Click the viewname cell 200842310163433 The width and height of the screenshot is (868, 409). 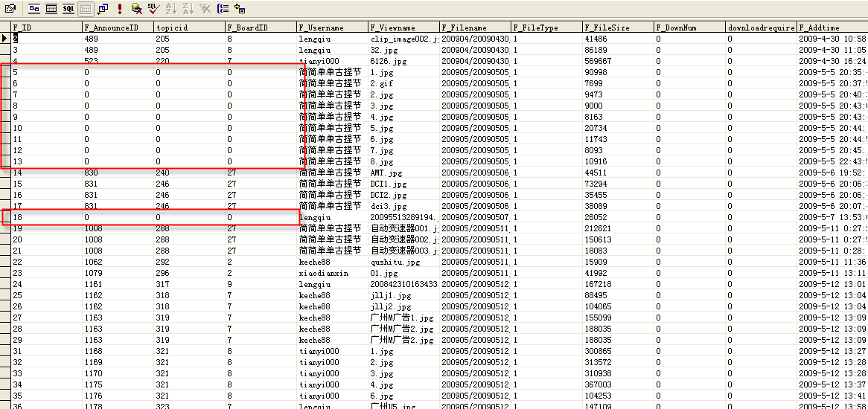coord(403,284)
